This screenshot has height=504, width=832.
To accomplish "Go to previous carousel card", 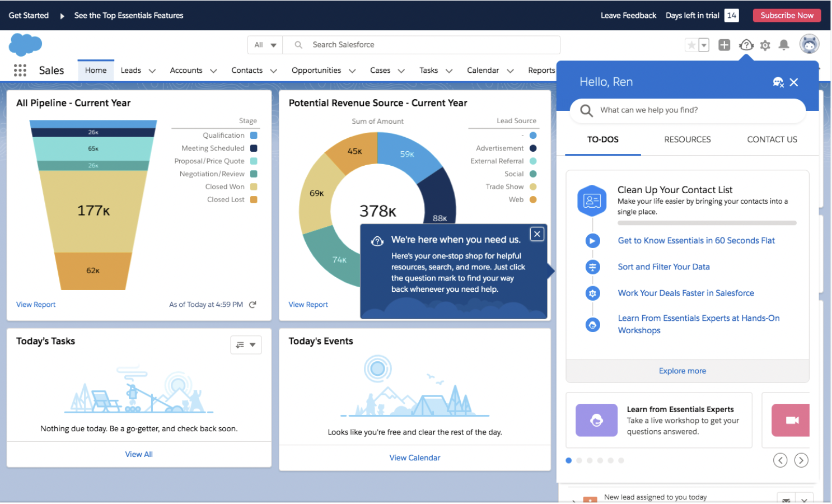I will (780, 460).
